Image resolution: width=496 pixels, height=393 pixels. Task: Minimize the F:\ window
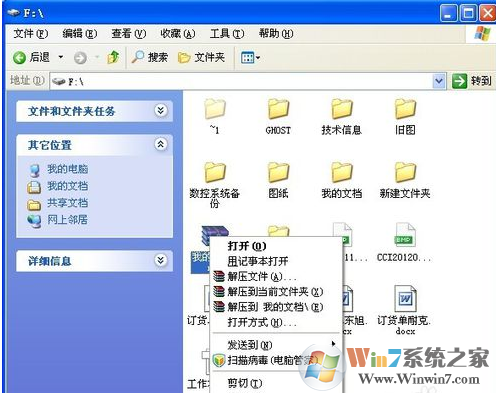pos(449,13)
